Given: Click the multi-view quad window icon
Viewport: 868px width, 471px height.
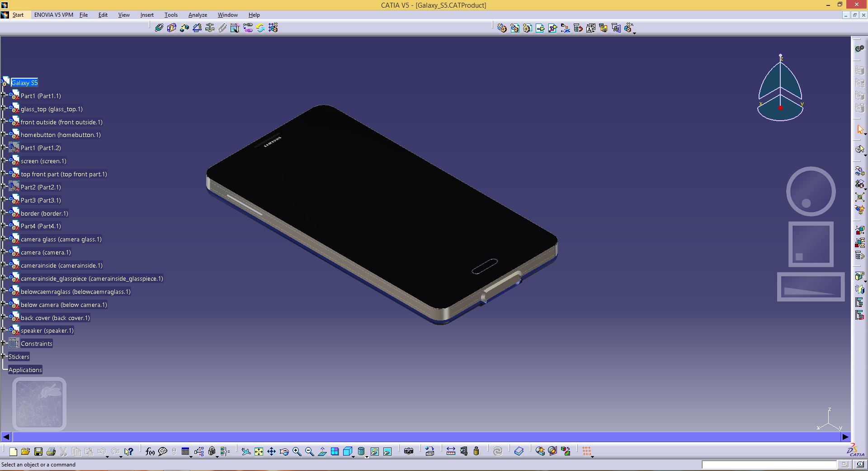Looking at the screenshot, I should (x=335, y=451).
